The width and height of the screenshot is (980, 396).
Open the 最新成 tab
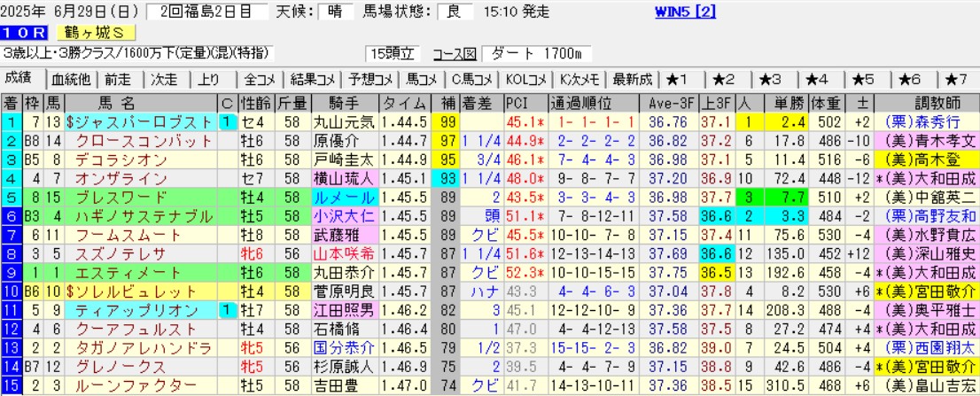[632, 78]
